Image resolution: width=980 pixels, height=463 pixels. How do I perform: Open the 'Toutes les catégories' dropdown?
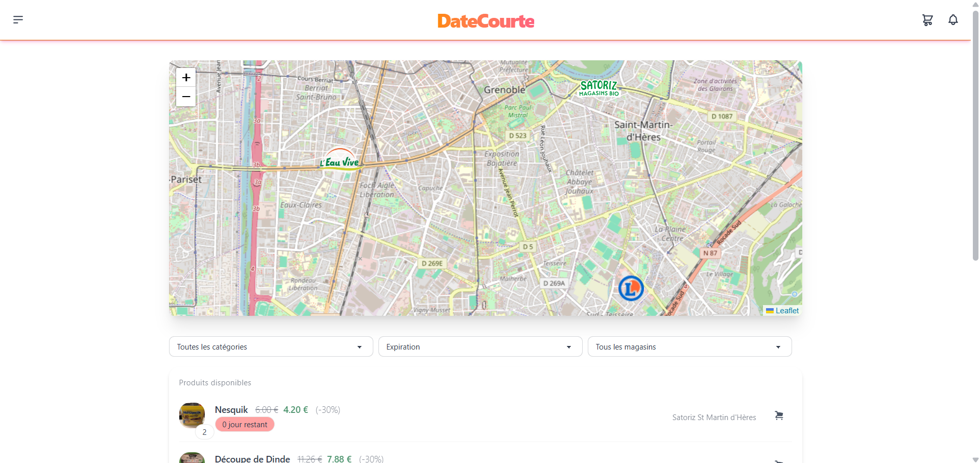point(271,346)
